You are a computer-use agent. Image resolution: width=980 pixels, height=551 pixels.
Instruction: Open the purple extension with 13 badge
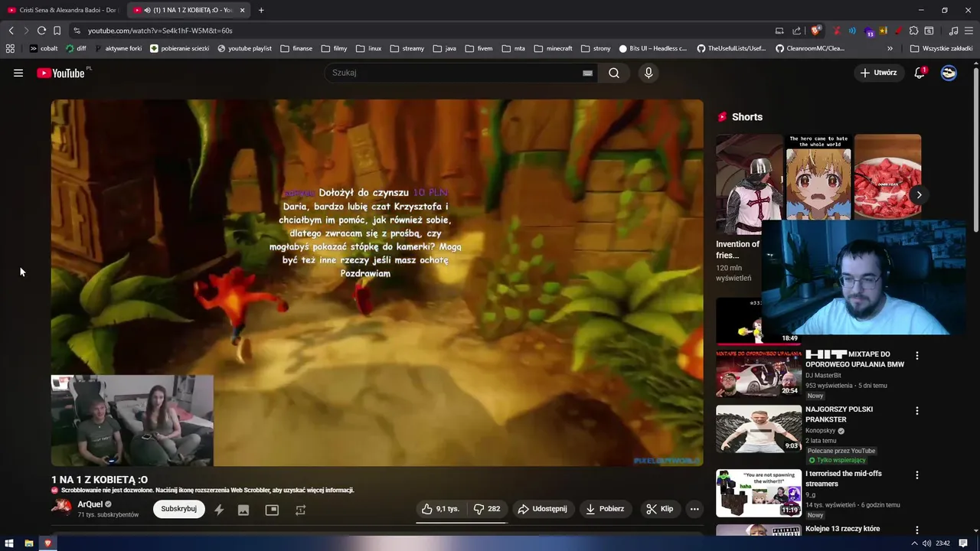point(869,31)
